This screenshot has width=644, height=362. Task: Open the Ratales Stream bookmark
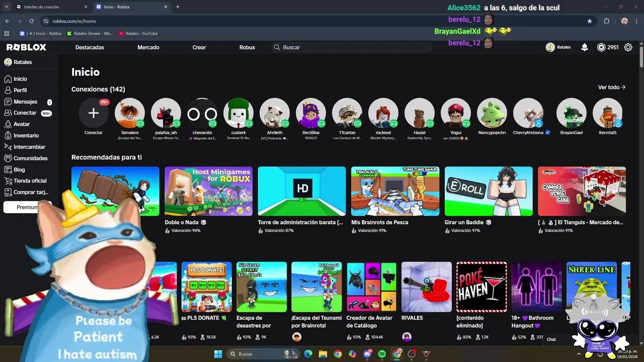(x=90, y=34)
